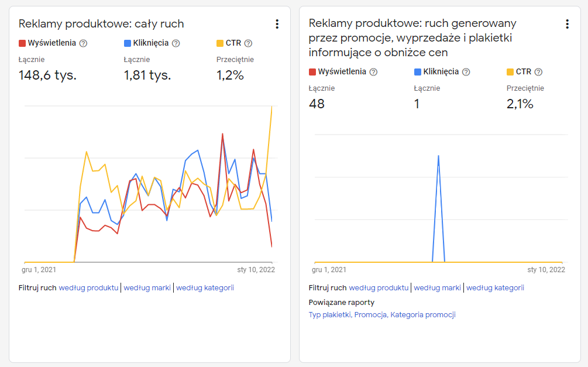Filter left card traffic 'według produktu'
The height and width of the screenshot is (367, 588).
click(88, 288)
